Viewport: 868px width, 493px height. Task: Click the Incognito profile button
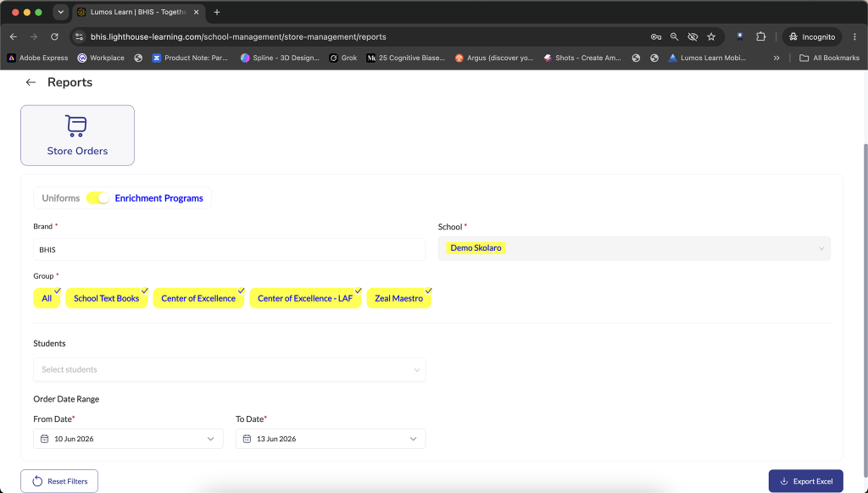811,36
